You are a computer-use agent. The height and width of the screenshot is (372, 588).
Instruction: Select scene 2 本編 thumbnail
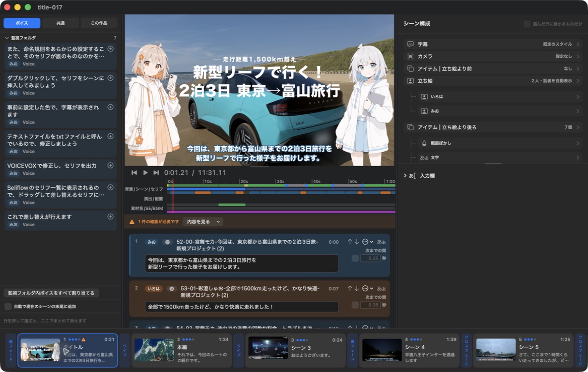point(154,350)
